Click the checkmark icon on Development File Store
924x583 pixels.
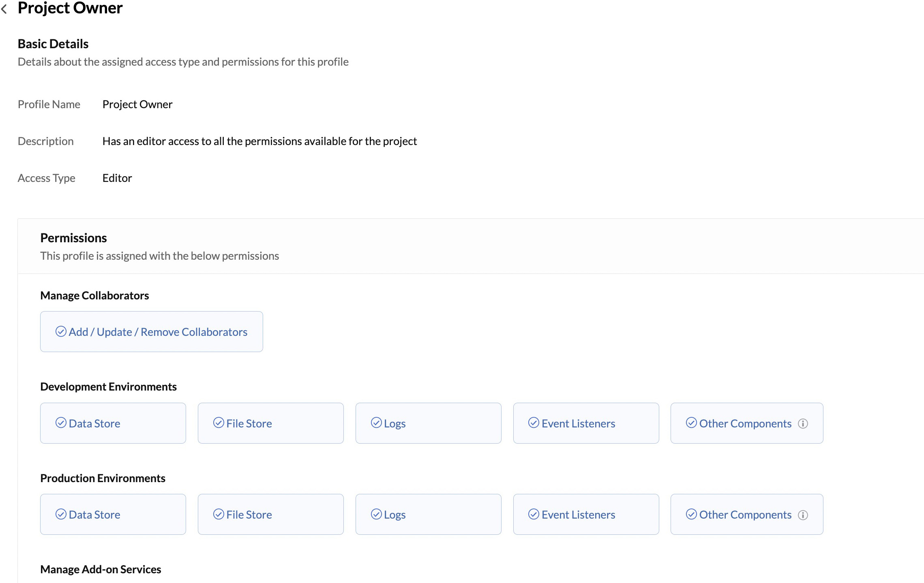[x=219, y=423]
